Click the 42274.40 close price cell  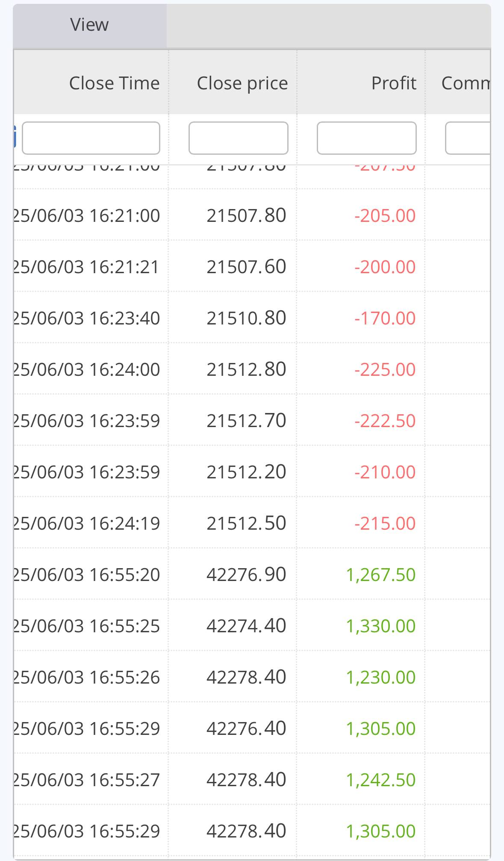click(246, 626)
